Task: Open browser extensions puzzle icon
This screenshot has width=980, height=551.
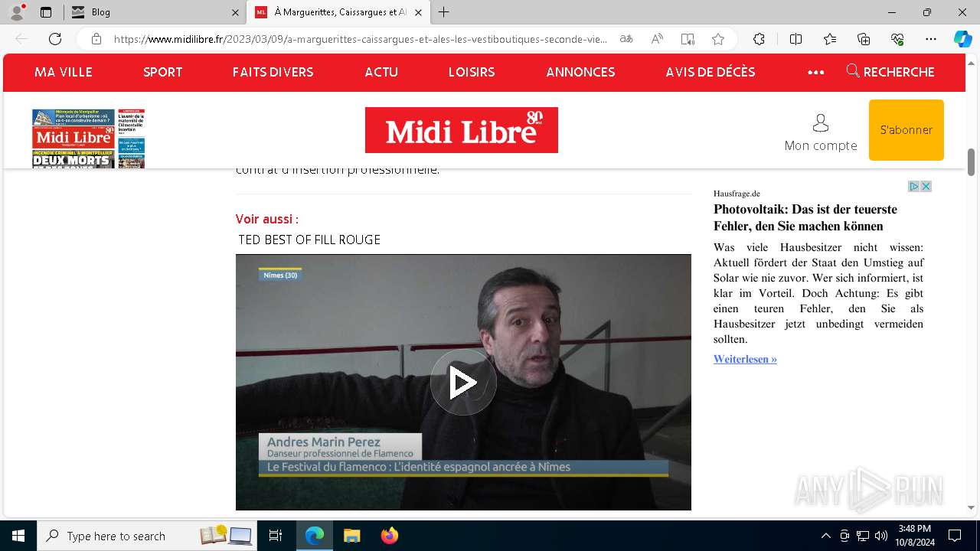Action: click(759, 39)
